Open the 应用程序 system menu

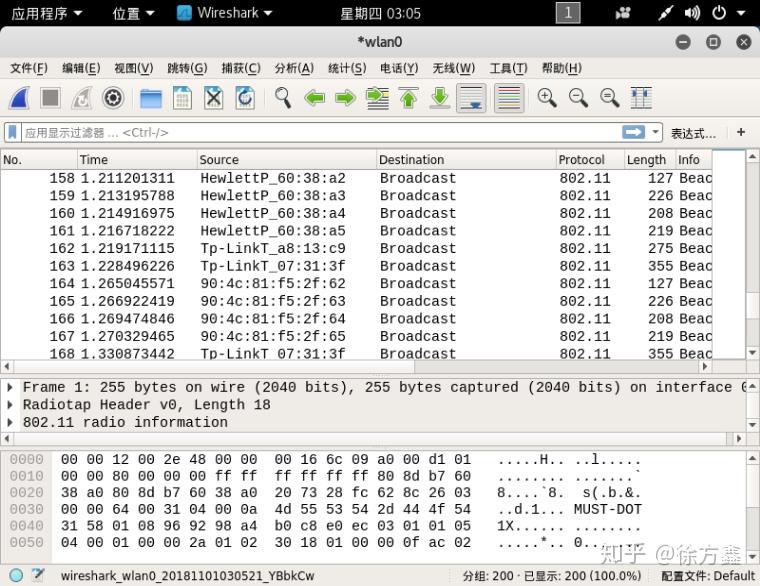click(x=46, y=13)
